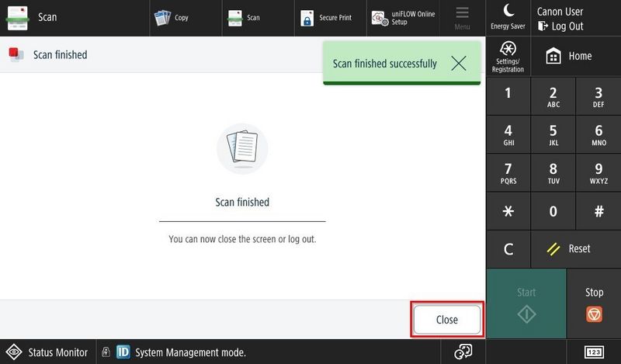621x364 pixels.
Task: Select the Scan shortcut in top bar
Action: [x=245, y=17]
